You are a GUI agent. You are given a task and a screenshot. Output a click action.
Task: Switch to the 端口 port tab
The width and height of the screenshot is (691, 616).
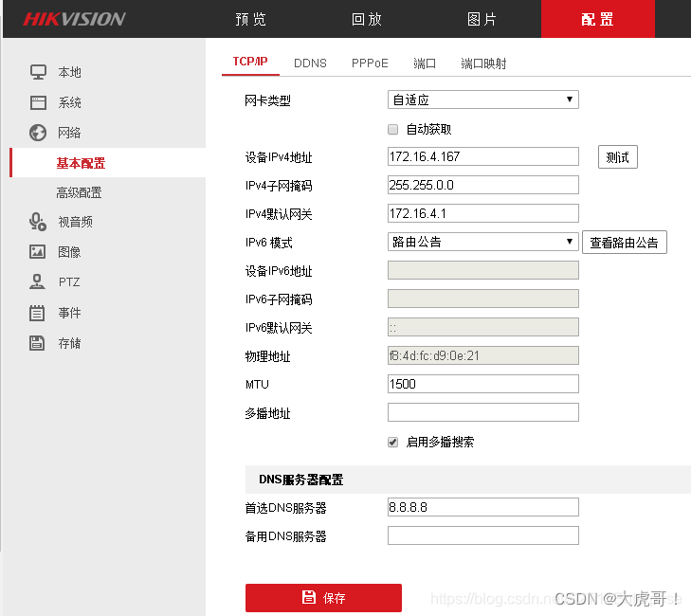(x=425, y=63)
